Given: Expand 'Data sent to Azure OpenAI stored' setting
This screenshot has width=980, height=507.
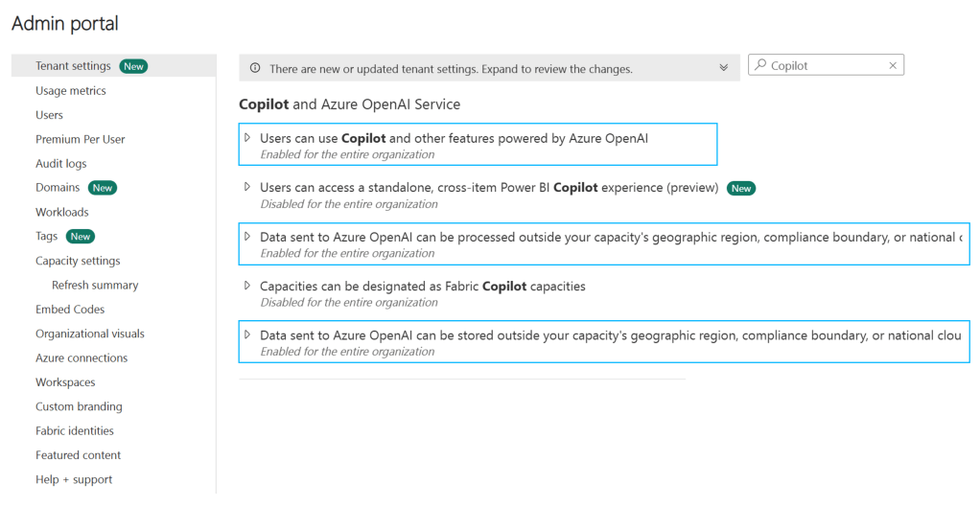Looking at the screenshot, I should [247, 335].
